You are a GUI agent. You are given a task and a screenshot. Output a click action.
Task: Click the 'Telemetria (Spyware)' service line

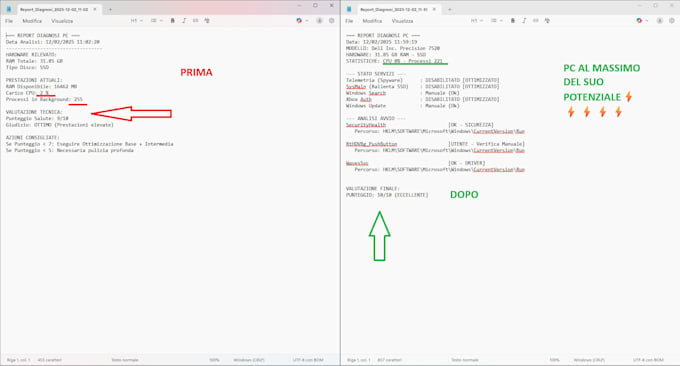click(422, 80)
